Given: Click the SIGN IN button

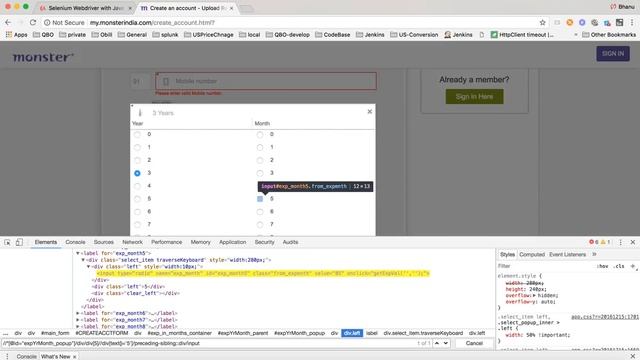Looking at the screenshot, I should [613, 53].
